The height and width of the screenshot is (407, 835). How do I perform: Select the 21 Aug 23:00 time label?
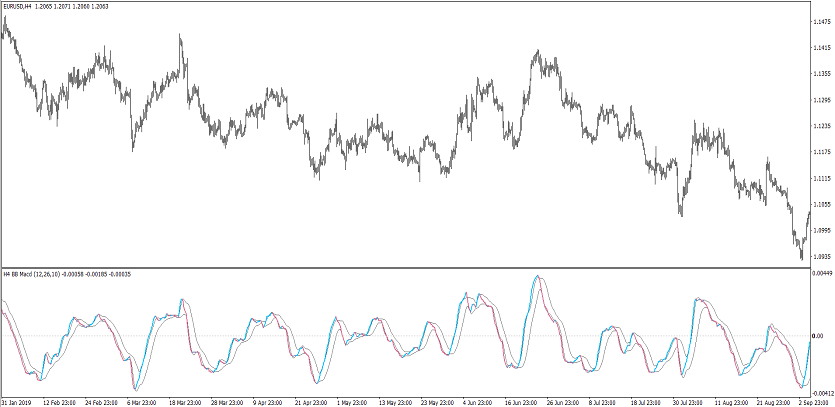click(772, 401)
